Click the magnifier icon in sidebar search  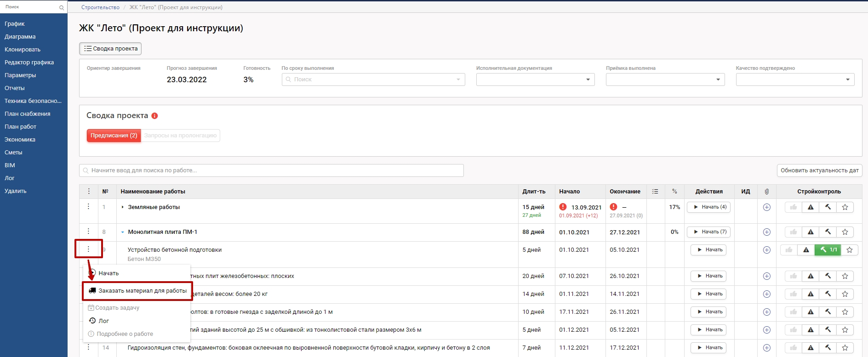tap(62, 7)
